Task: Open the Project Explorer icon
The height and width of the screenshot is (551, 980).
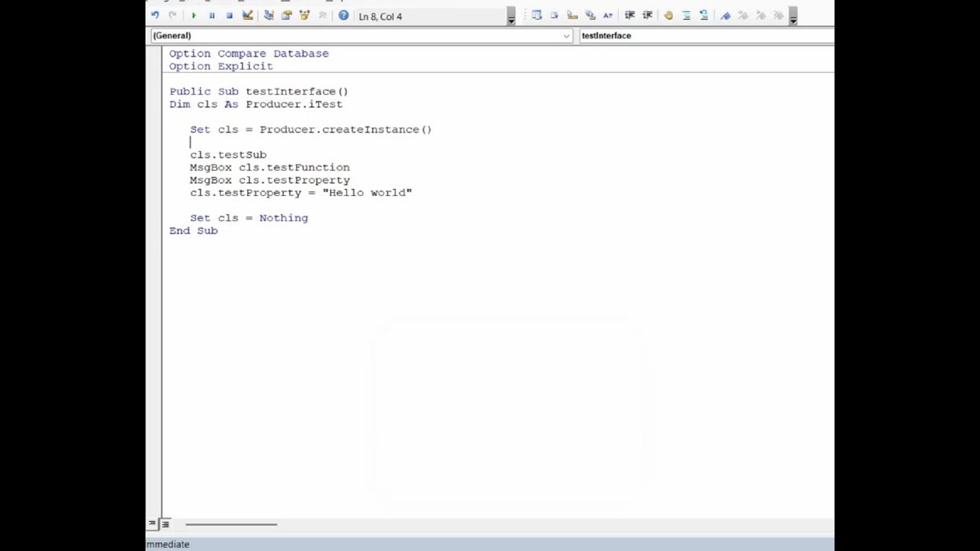Action: [269, 15]
